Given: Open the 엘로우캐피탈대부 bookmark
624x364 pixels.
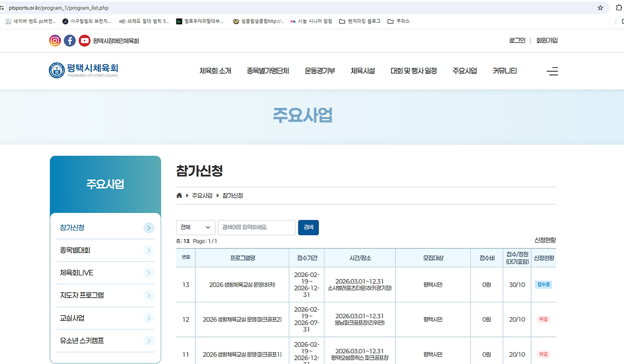Looking at the screenshot, I should point(200,21).
